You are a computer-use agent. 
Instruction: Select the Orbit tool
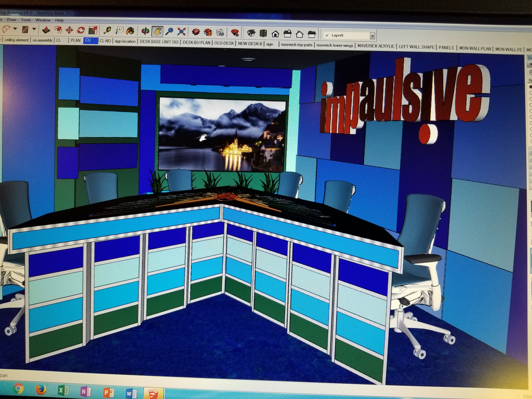click(145, 31)
